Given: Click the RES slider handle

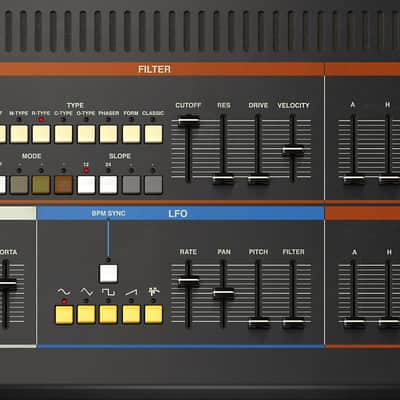Looking at the screenshot, I should pos(223,180).
